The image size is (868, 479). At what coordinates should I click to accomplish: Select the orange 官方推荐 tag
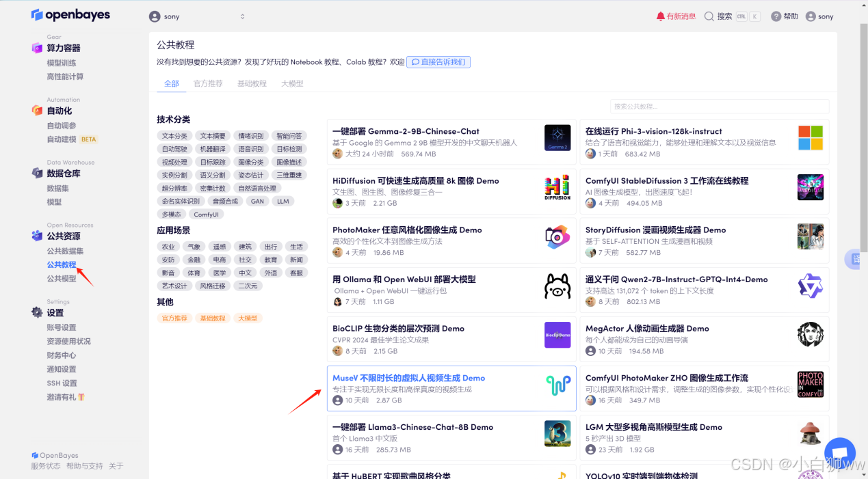point(174,318)
